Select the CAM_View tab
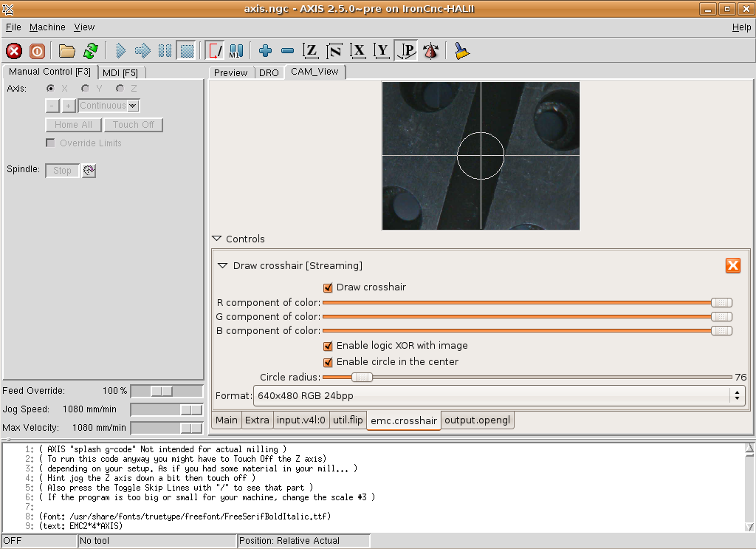The image size is (756, 549). coord(315,72)
